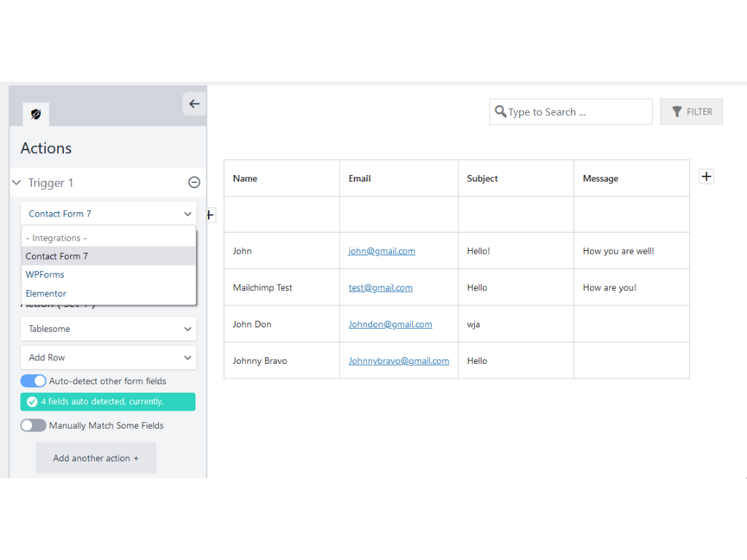Screen dimensions: 747x560
Task: Focus the Type to Search field
Action: [576, 112]
